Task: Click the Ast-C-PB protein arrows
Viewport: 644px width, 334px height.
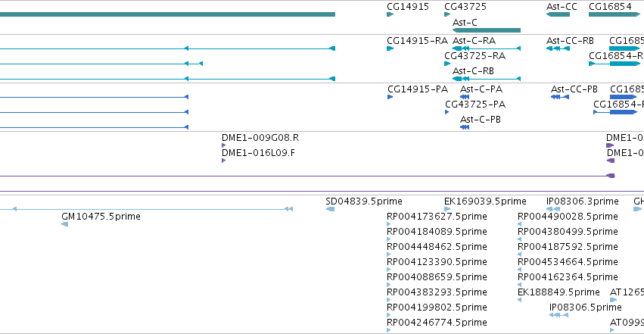Action: click(465, 127)
